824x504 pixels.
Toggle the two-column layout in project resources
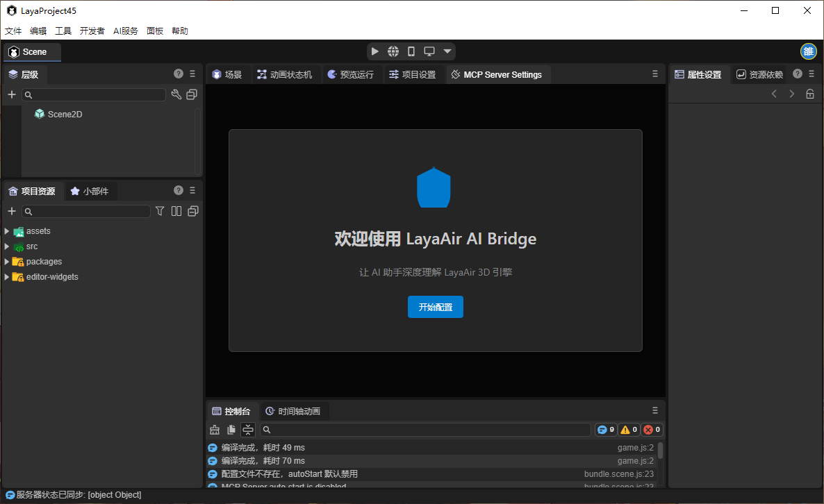[176, 211]
